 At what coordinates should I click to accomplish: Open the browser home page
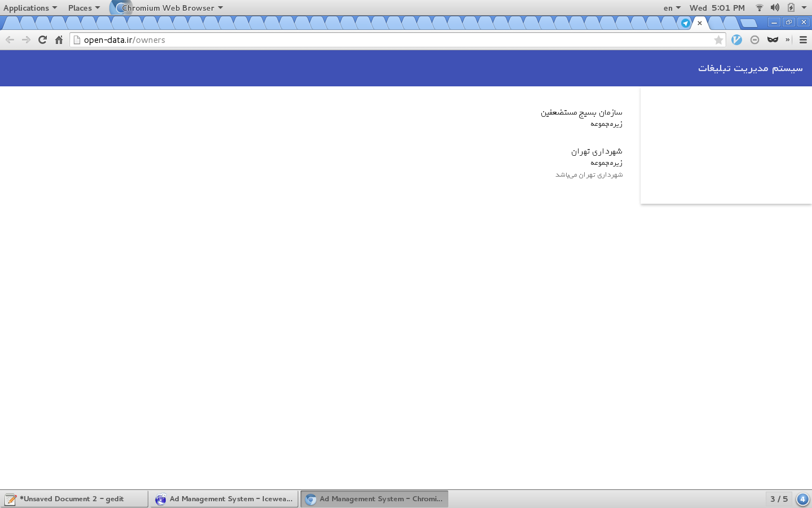(x=59, y=40)
